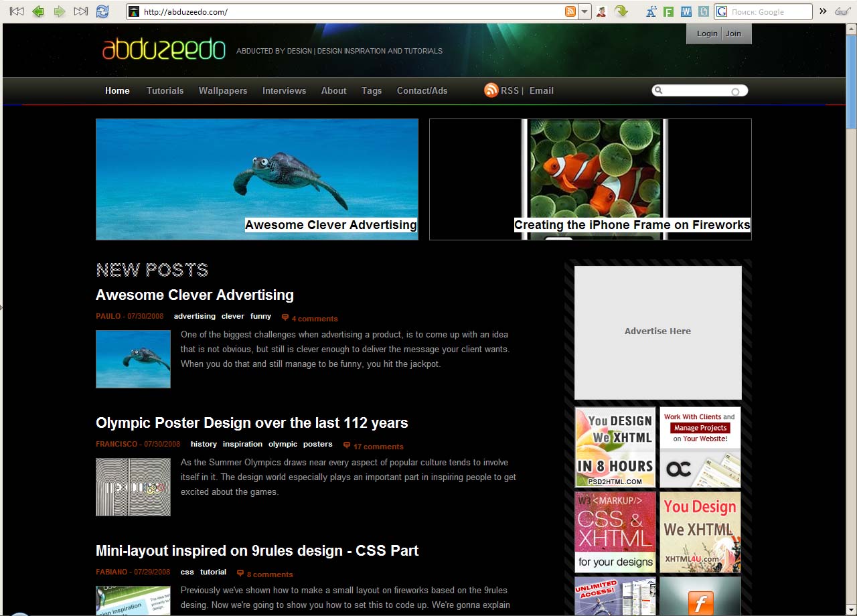Click the green browser back arrow

[38, 11]
